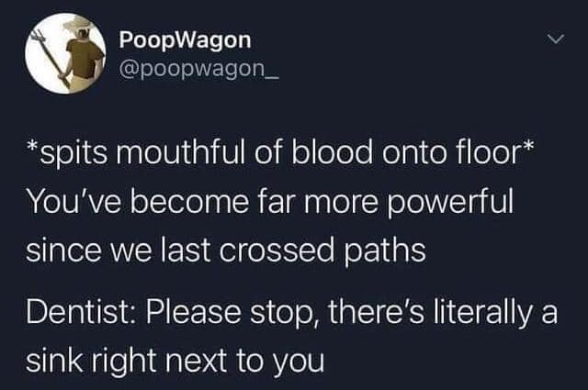Expand the tweet options chevron
The image size is (588, 390).
pyautogui.click(x=555, y=39)
